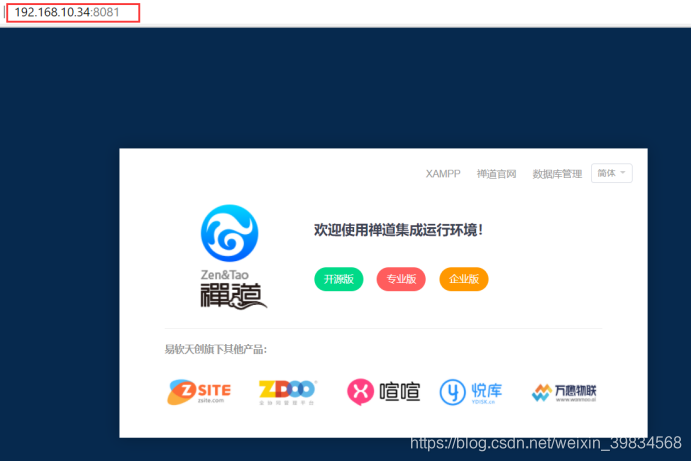Click the Zen&Tao blue swirl logo
This screenshot has width=692, height=462.
click(229, 233)
